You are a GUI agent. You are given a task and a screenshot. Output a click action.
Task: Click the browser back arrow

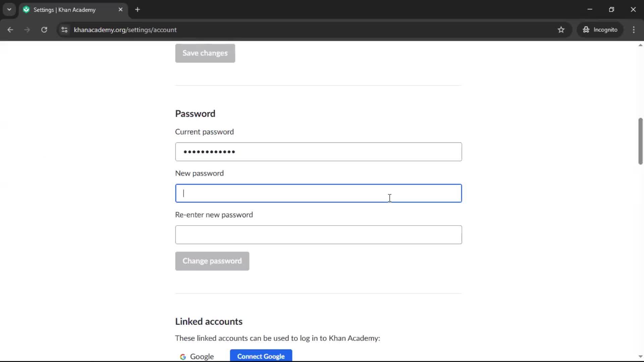[10, 29]
